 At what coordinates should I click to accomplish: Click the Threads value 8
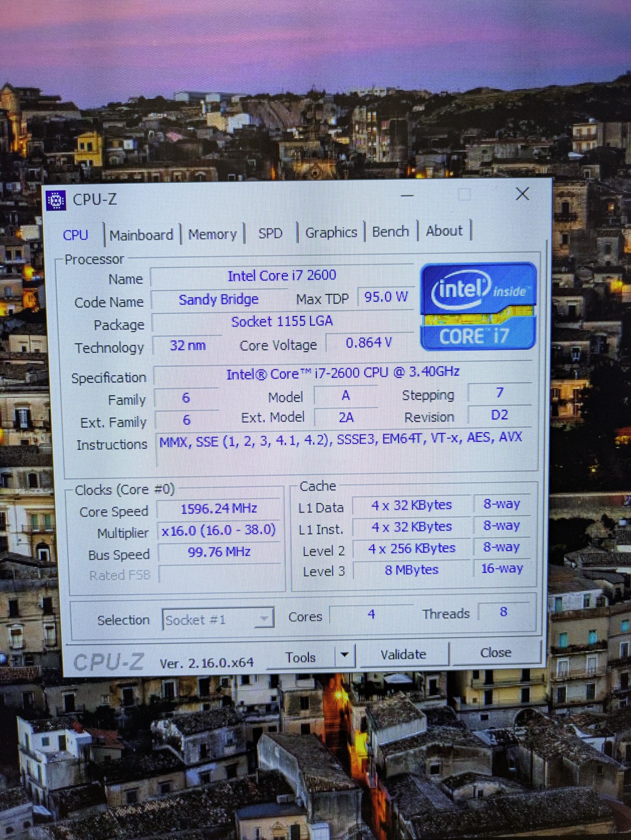[x=503, y=612]
